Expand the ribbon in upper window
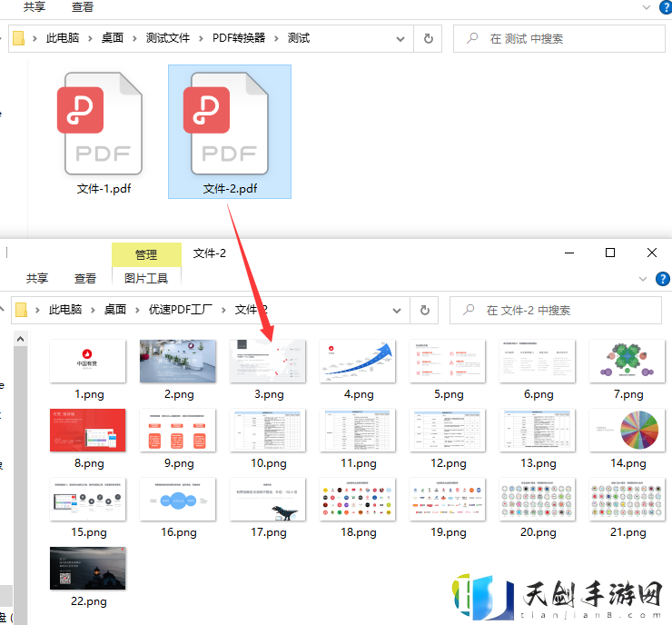 click(647, 7)
